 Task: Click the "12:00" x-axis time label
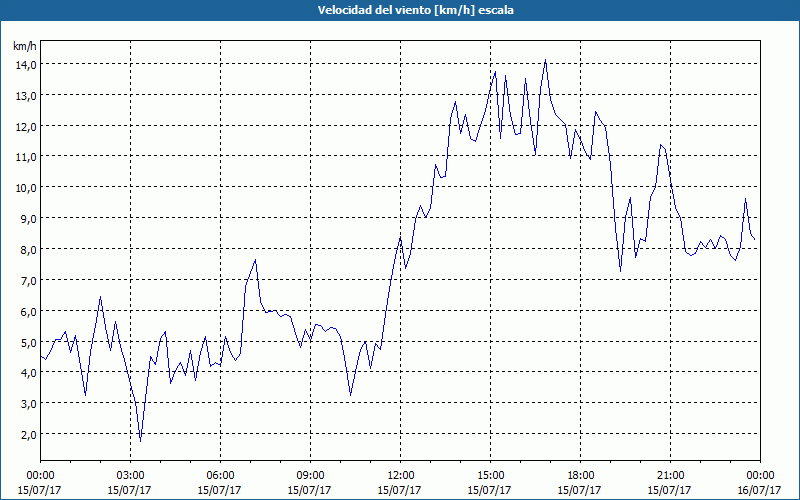(x=401, y=476)
